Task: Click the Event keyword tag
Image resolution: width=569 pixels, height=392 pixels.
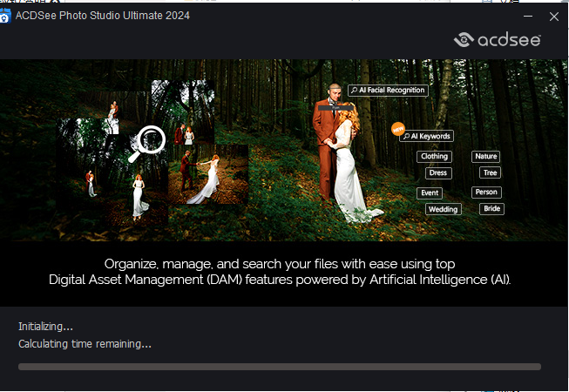Action: [430, 193]
